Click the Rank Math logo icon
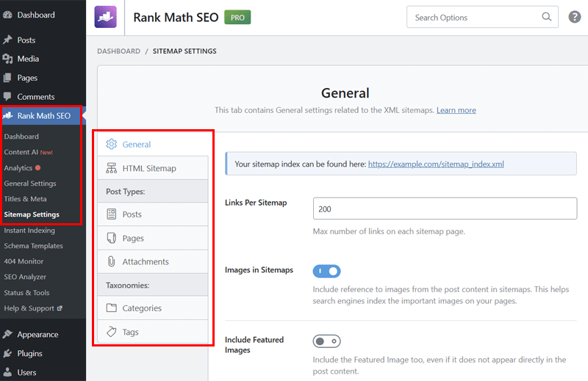 pyautogui.click(x=105, y=17)
